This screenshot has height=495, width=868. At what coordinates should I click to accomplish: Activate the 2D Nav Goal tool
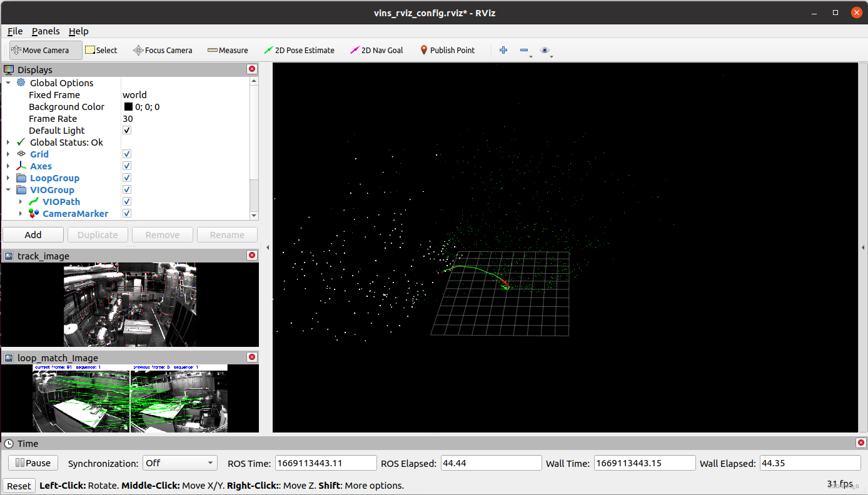(376, 50)
